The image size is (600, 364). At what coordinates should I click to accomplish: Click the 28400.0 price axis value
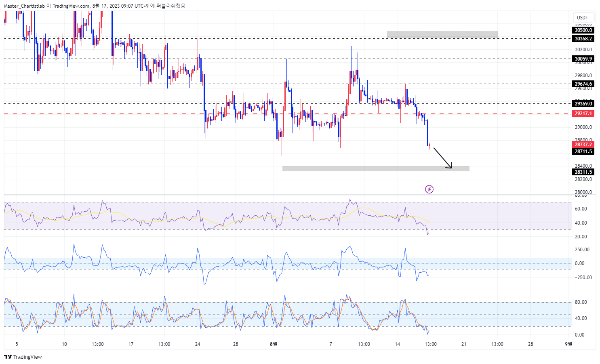coord(583,166)
